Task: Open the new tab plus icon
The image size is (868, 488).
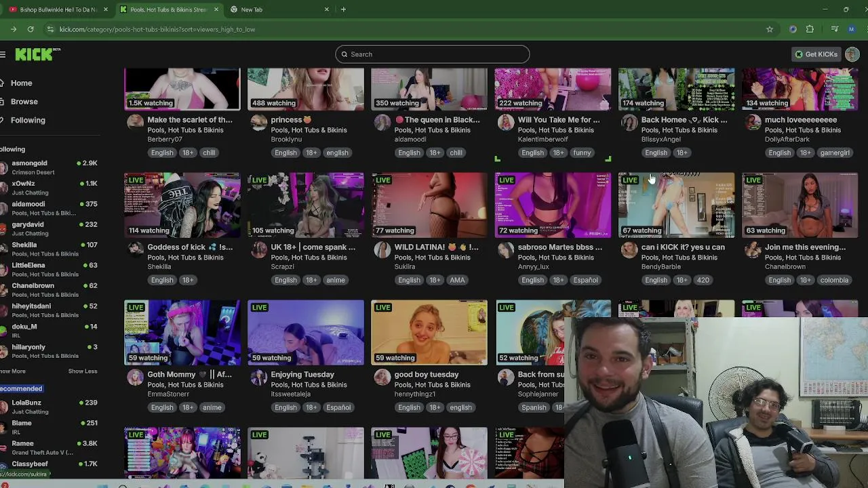Action: (343, 9)
